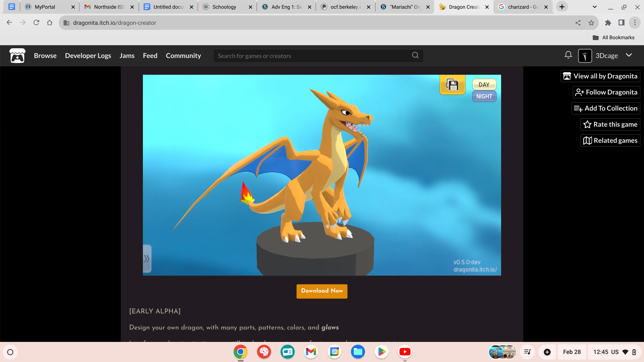Reload the current page
The width and height of the screenshot is (644, 362).
tap(36, 22)
